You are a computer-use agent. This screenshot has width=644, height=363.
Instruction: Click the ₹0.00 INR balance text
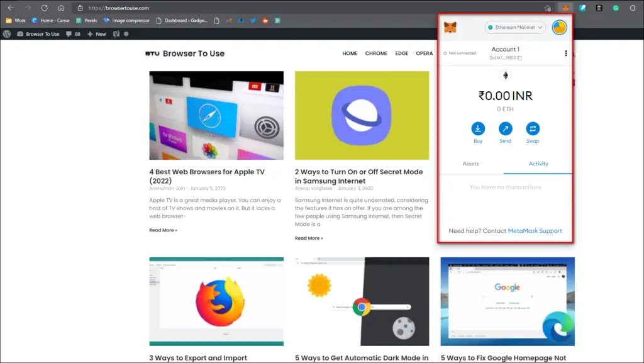[505, 96]
